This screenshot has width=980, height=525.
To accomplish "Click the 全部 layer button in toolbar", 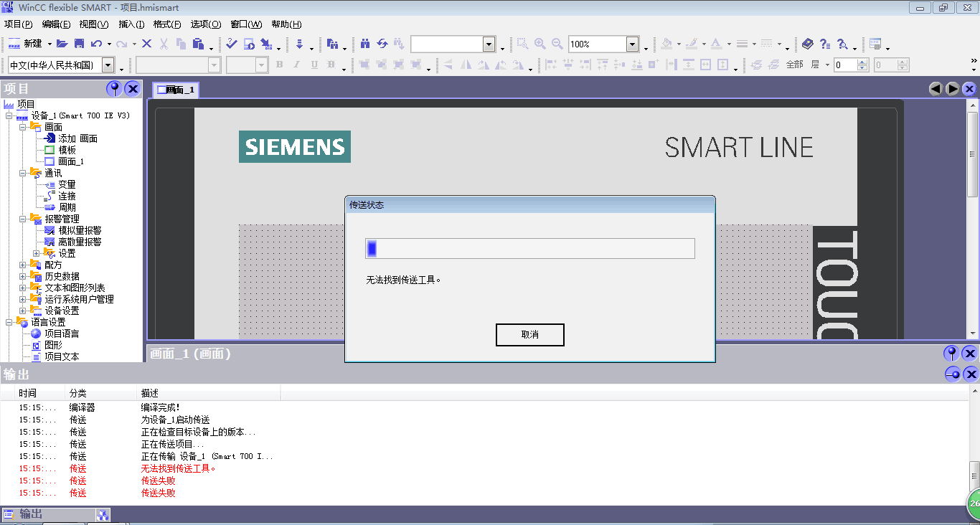I will (794, 65).
